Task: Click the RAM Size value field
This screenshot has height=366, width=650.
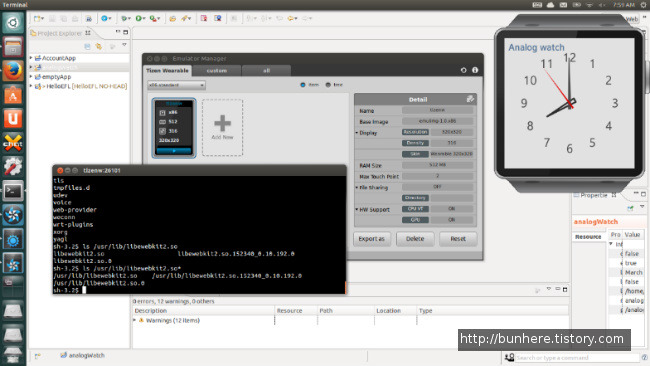Action: (437, 165)
